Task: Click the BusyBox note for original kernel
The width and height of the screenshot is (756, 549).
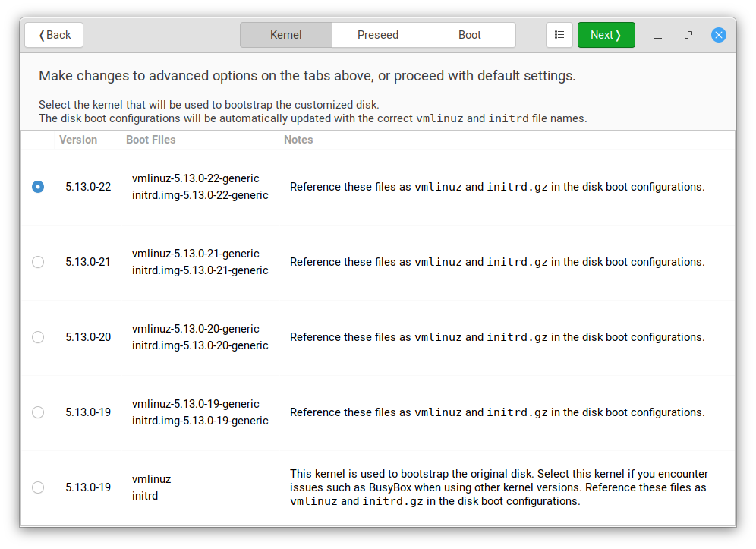Action: (x=499, y=487)
